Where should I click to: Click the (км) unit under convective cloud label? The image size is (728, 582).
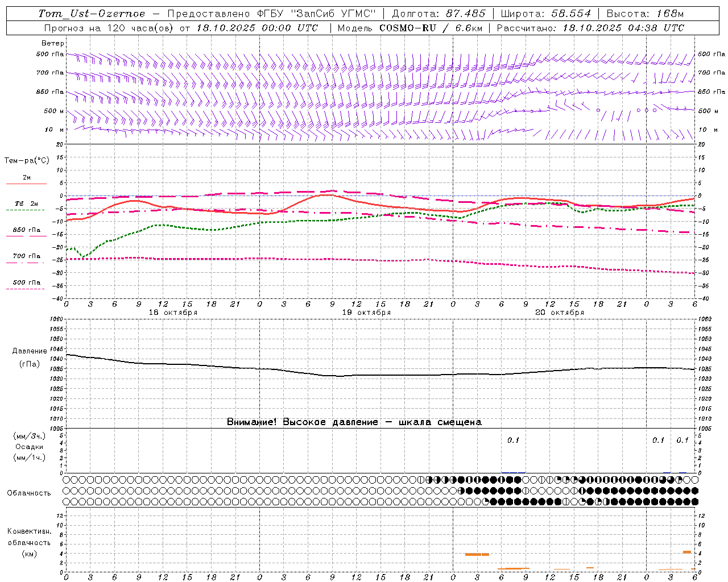coord(29,554)
